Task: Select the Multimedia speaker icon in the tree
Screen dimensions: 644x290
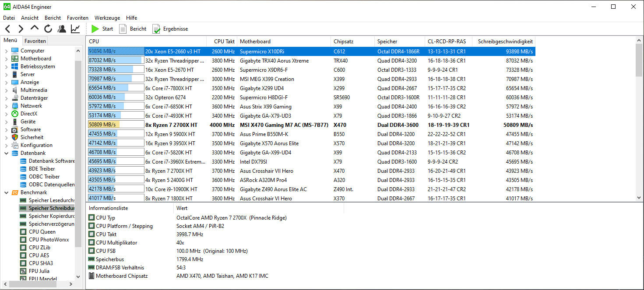Action: [x=15, y=90]
